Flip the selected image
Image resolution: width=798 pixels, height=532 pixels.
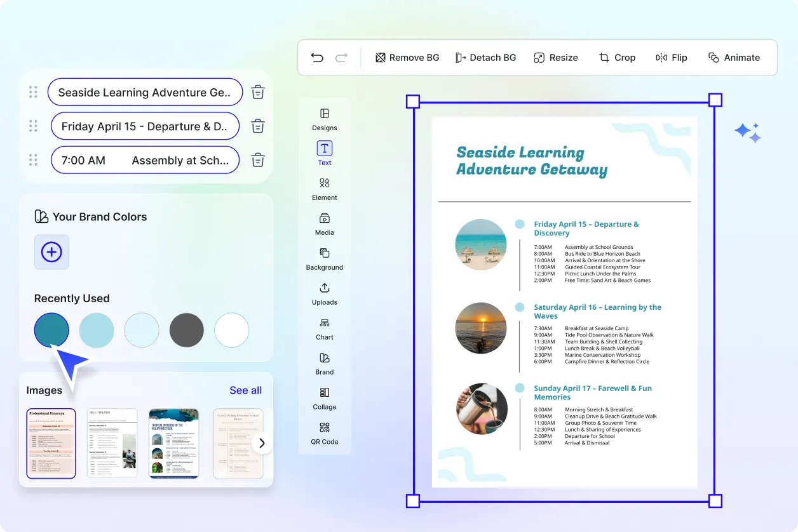(672, 57)
